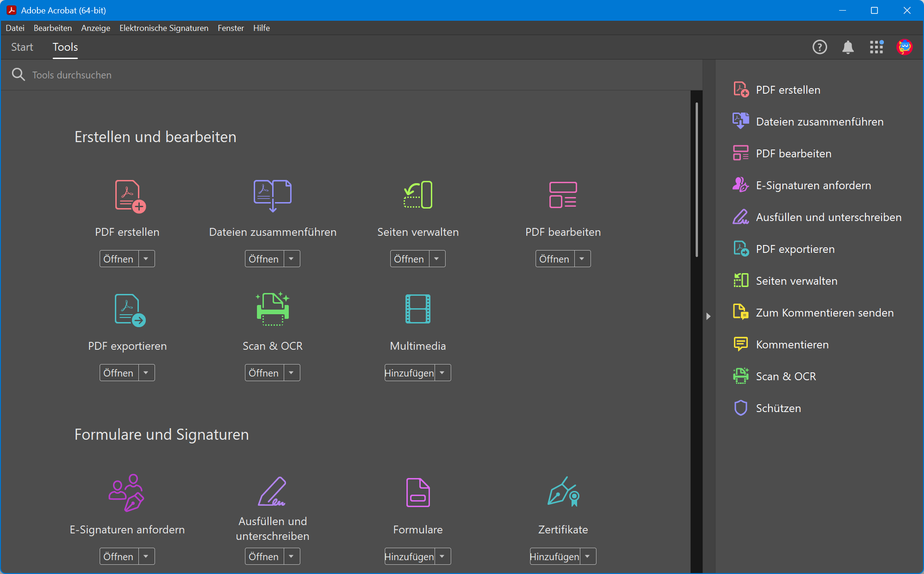Click the Zertifikate pen icon
The image size is (924, 574).
click(x=563, y=491)
